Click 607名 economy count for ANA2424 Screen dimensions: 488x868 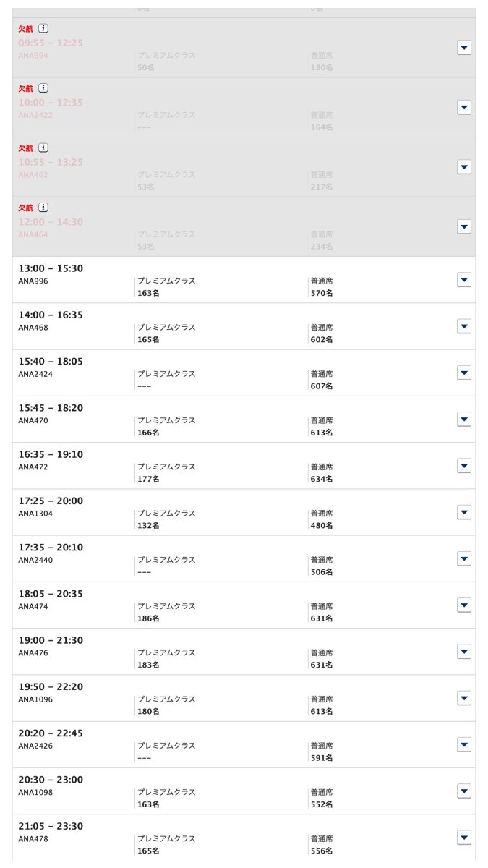pos(322,386)
